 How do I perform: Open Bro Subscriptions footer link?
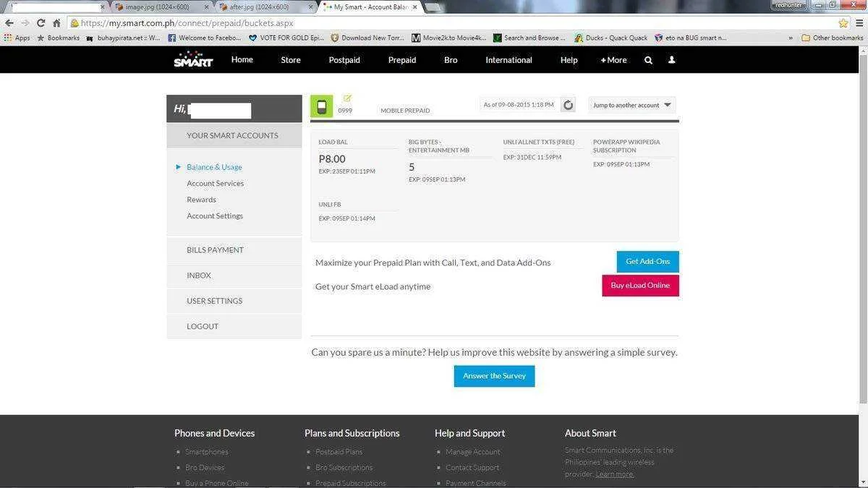pos(344,468)
